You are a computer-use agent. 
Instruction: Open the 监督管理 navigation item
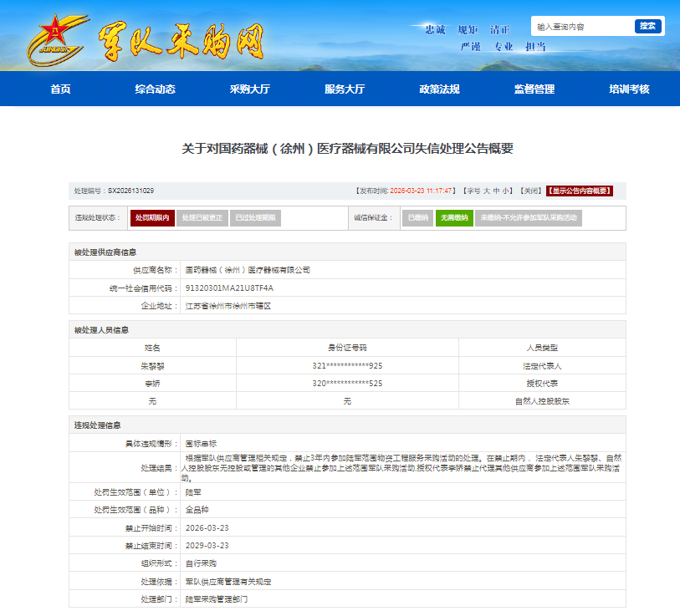[x=534, y=89]
